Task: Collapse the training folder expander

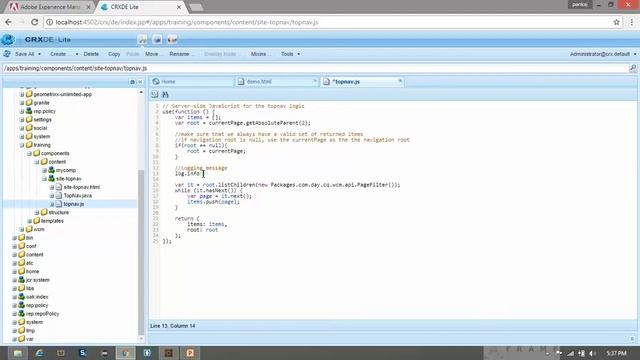Action: tap(22, 145)
